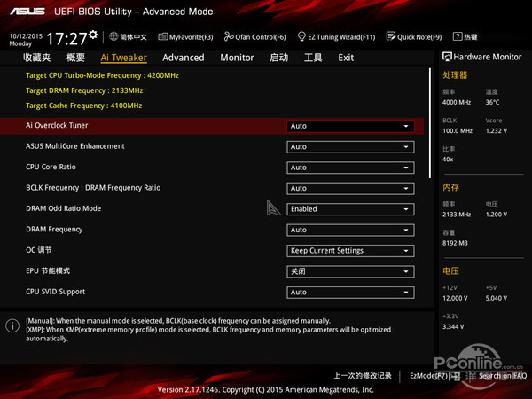This screenshot has width=532, height=399.
Task: Open the EPU 节能模式 dropdown
Action: click(x=350, y=271)
